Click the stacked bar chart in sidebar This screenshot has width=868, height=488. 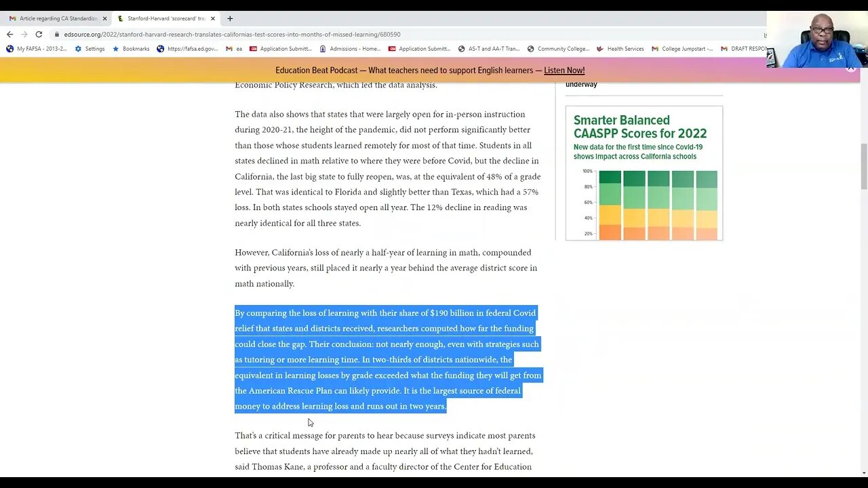[x=650, y=205]
